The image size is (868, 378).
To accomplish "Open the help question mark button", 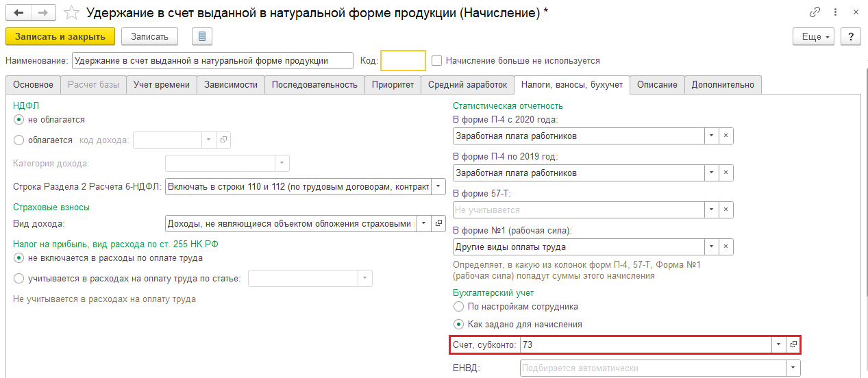I will tap(850, 36).
